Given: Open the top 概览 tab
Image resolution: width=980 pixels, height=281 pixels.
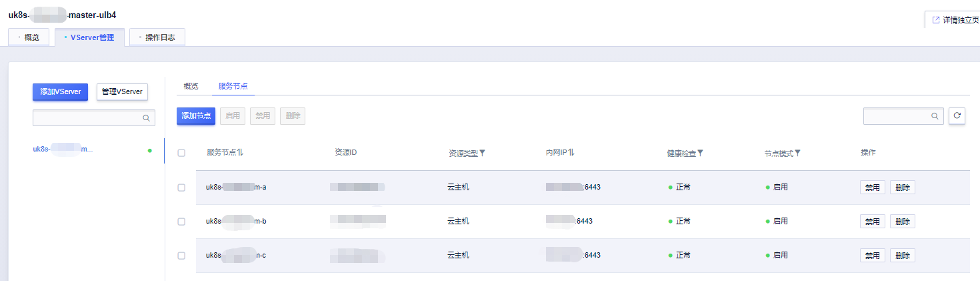Looking at the screenshot, I should (x=29, y=37).
